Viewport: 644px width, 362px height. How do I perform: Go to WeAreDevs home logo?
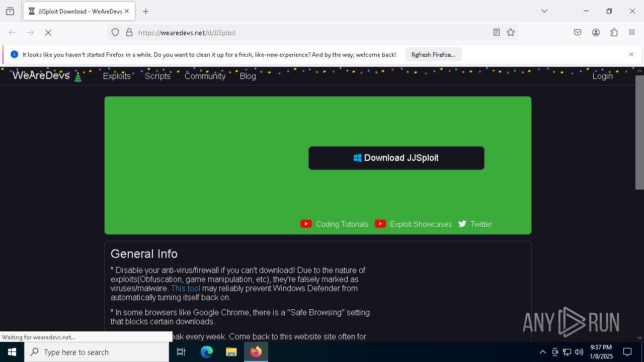coord(47,76)
